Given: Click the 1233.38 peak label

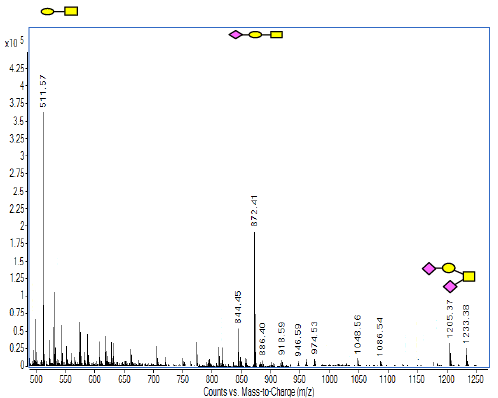Looking at the screenshot, I should 466,324.
